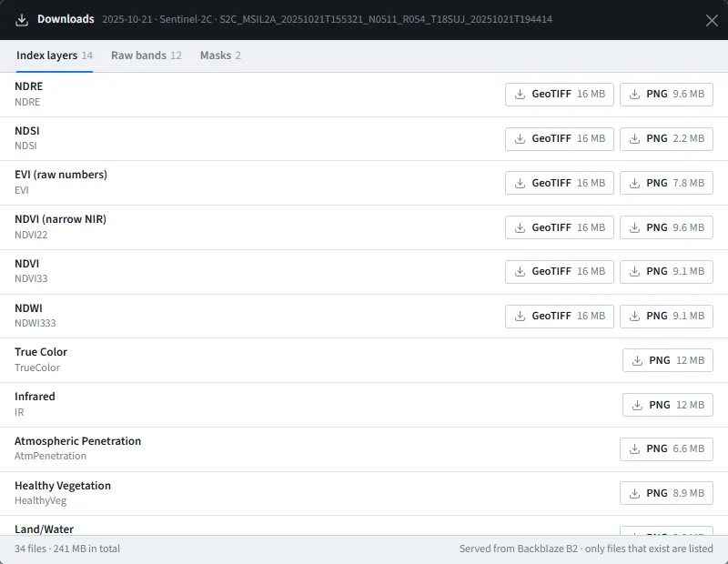The image size is (728, 564).
Task: Click the NDVI33 subtitle
Action: pos(31,278)
